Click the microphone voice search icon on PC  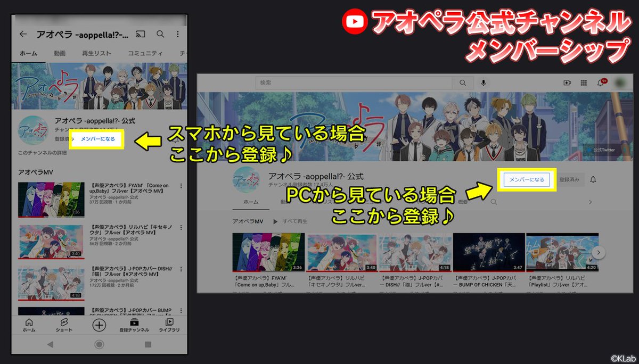click(484, 83)
